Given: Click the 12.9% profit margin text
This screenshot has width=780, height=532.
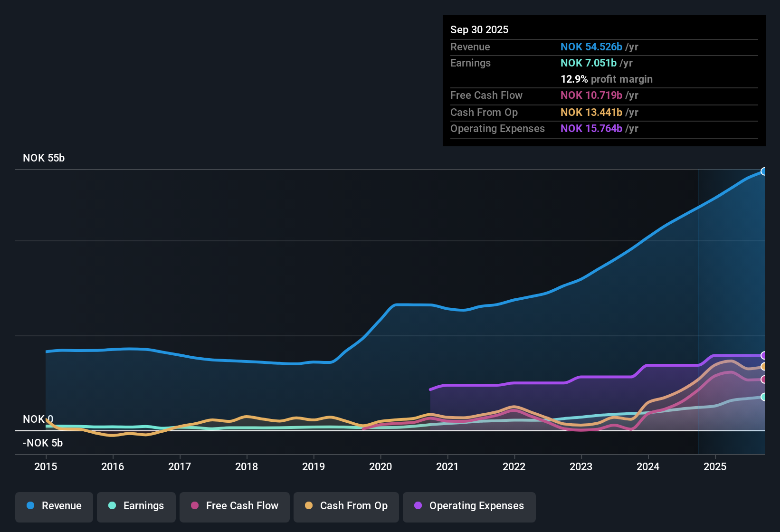Looking at the screenshot, I should [x=607, y=79].
